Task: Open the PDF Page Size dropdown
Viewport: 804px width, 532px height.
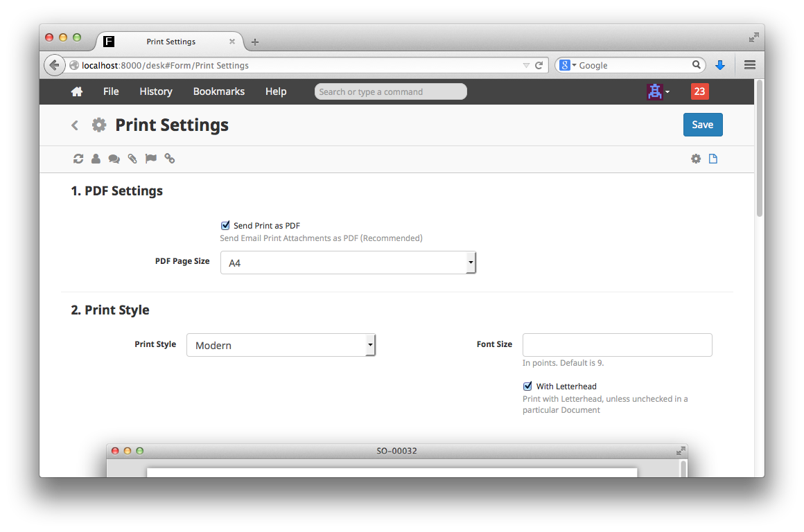Action: pos(348,263)
